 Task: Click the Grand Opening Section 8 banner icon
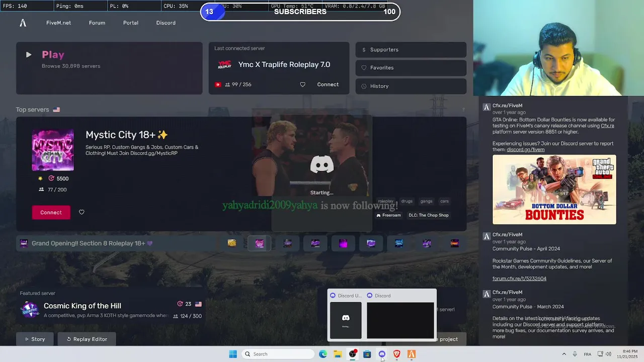24,243
